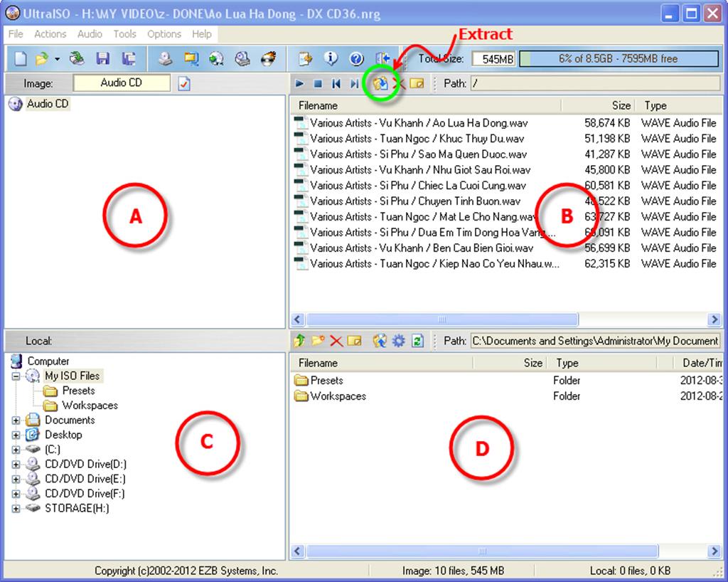Sort the image list by the Size column header

click(x=597, y=105)
